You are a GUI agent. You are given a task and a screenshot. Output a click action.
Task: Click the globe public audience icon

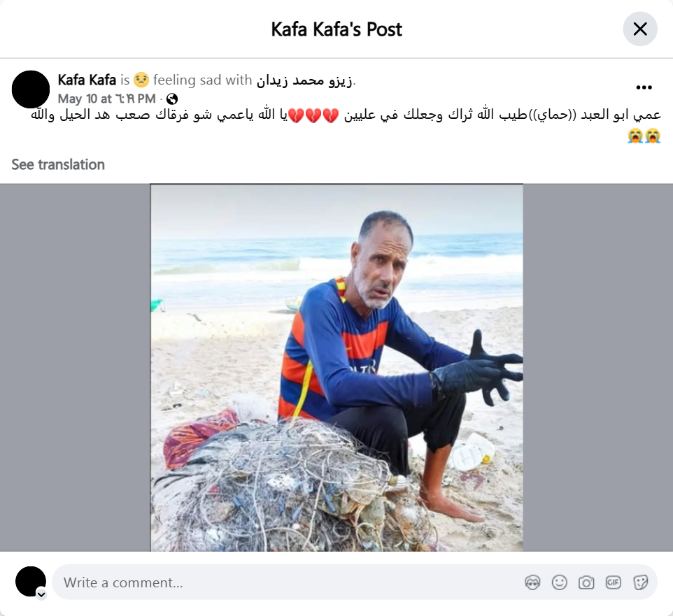tap(171, 99)
